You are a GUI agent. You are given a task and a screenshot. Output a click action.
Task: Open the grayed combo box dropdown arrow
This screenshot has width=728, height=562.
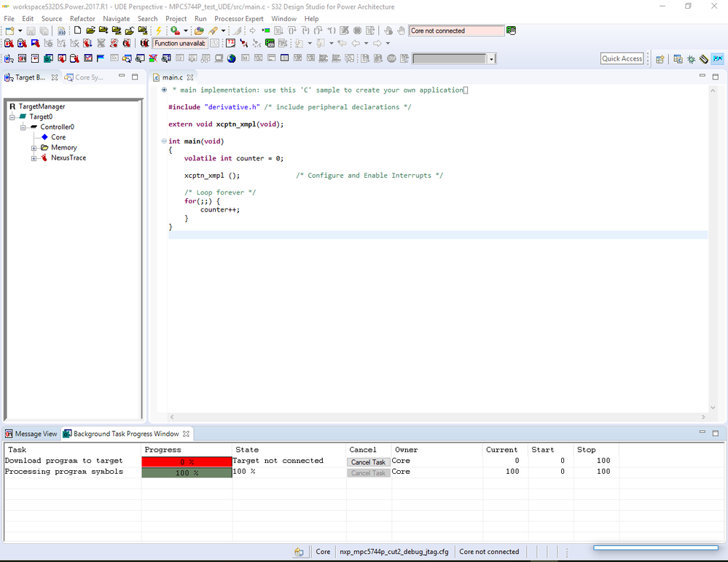pyautogui.click(x=492, y=59)
